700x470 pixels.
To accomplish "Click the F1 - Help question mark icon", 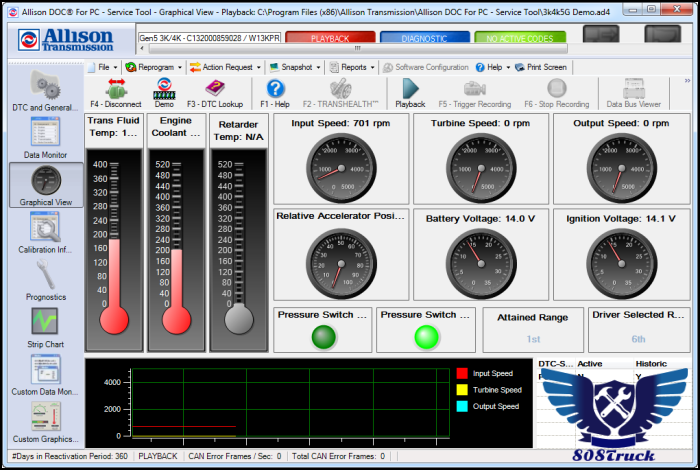I will click(x=275, y=88).
